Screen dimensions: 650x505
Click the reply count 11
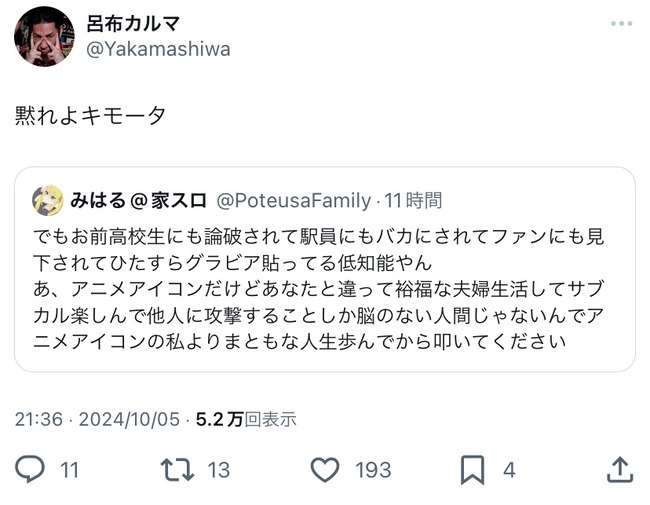[69, 470]
